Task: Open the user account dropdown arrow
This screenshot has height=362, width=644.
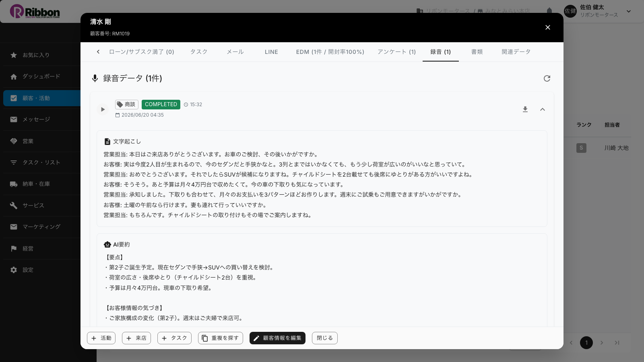Action: coord(629,11)
